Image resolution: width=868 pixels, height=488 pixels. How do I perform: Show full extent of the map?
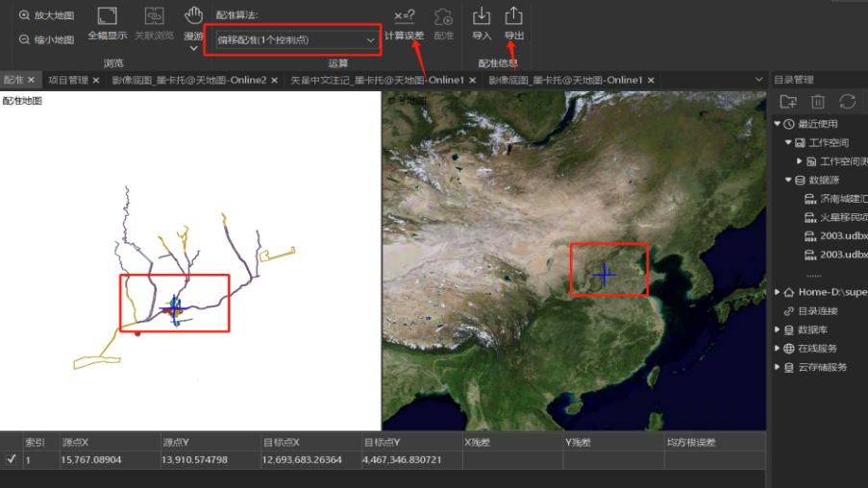click(x=107, y=24)
